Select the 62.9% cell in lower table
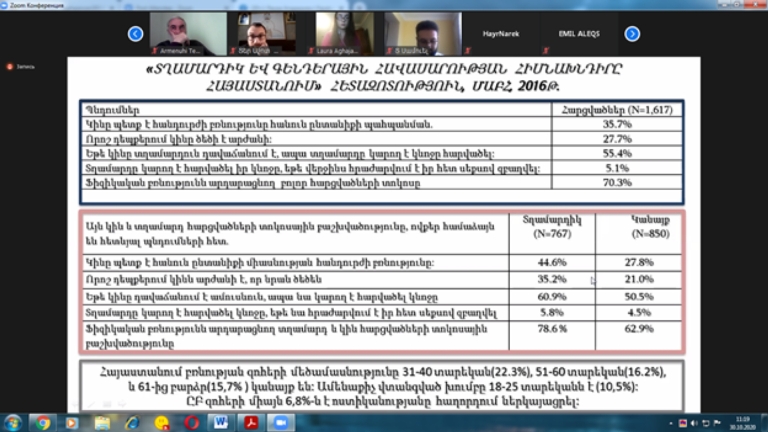 (x=639, y=336)
